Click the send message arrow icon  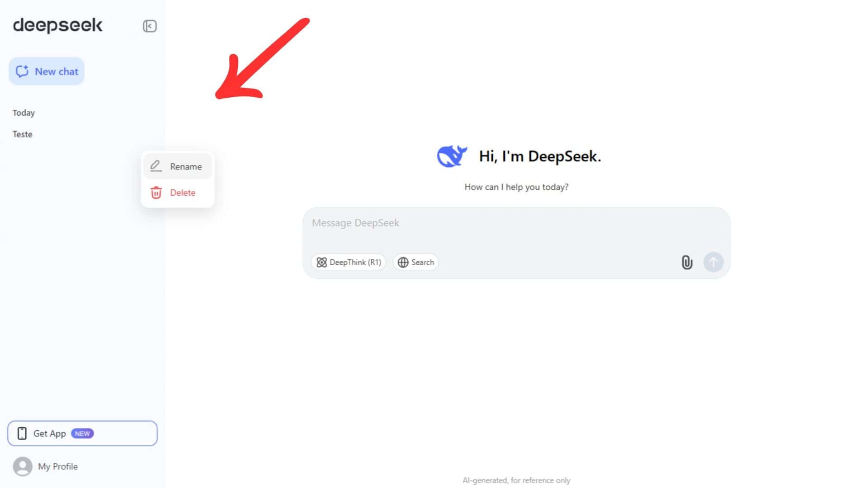(713, 262)
